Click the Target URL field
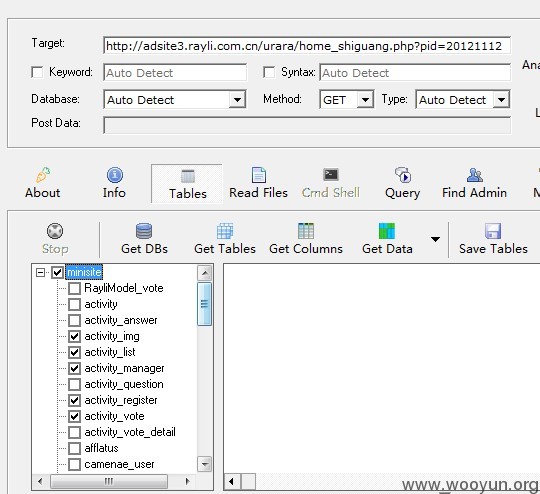Image resolution: width=540 pixels, height=494 pixels. [x=307, y=45]
